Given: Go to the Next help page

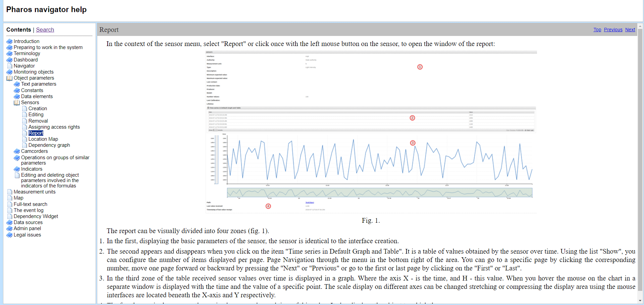Looking at the screenshot, I should (630, 30).
